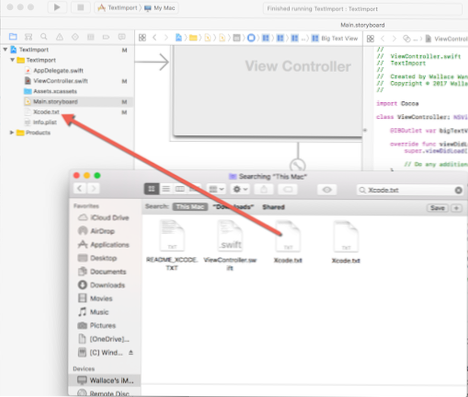Set search scope to Shared
This screenshot has height=397, width=468.
point(273,207)
